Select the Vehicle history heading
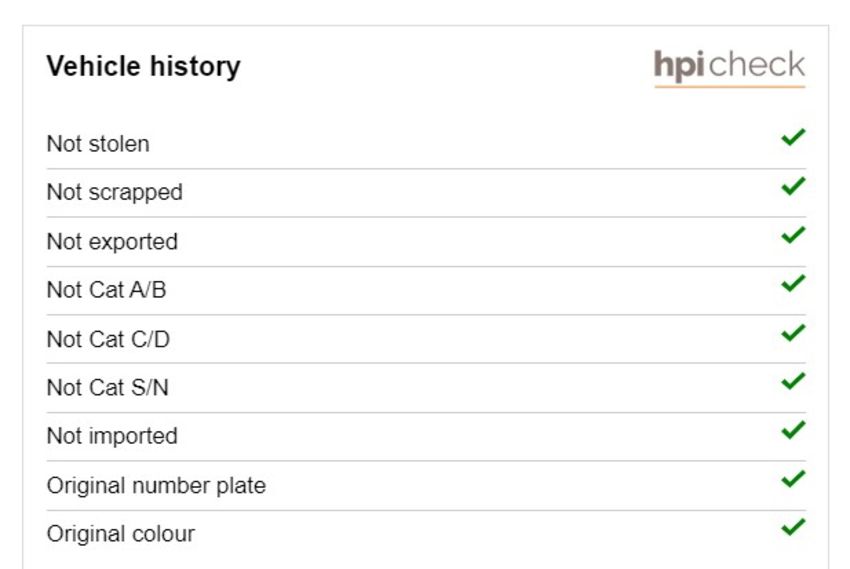Screen dimensions: 850x569 click(x=143, y=66)
